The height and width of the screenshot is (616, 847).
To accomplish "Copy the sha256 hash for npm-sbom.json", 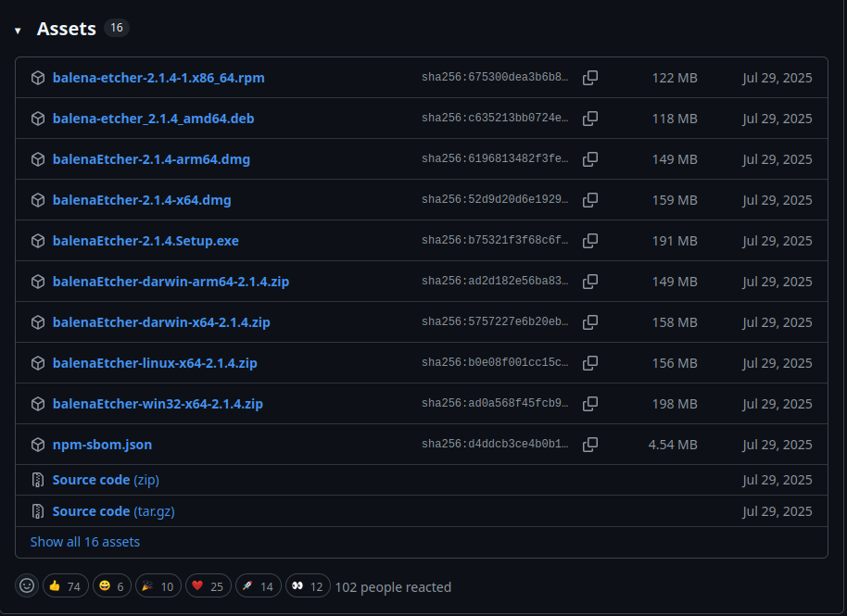I will coord(590,445).
